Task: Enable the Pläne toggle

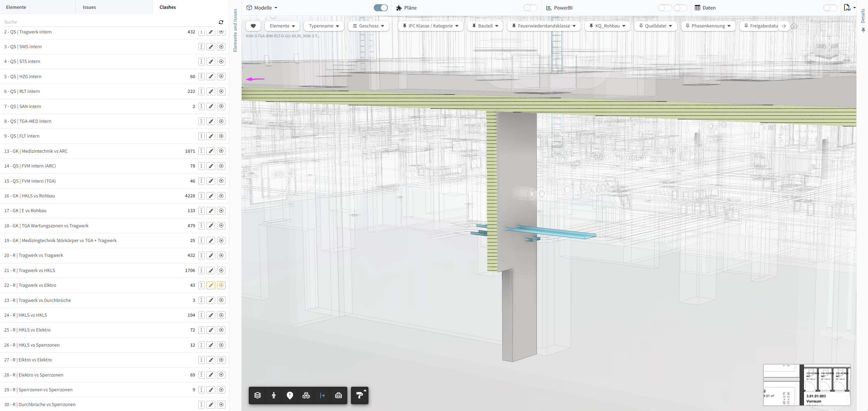Action: [x=530, y=8]
